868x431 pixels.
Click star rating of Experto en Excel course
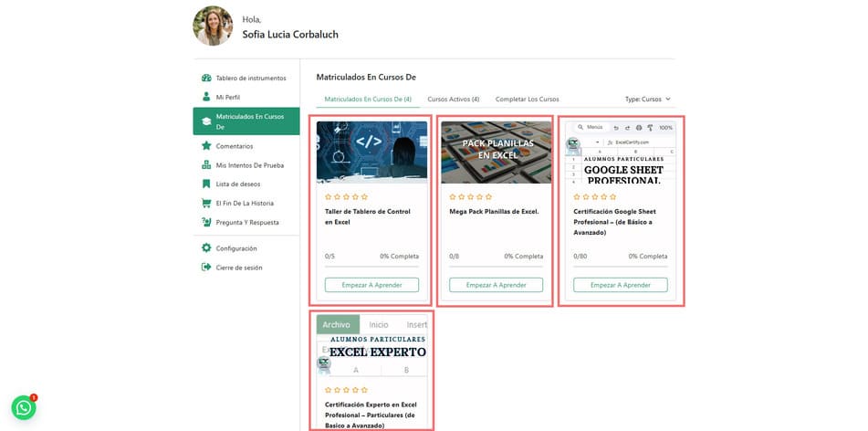pyautogui.click(x=347, y=390)
